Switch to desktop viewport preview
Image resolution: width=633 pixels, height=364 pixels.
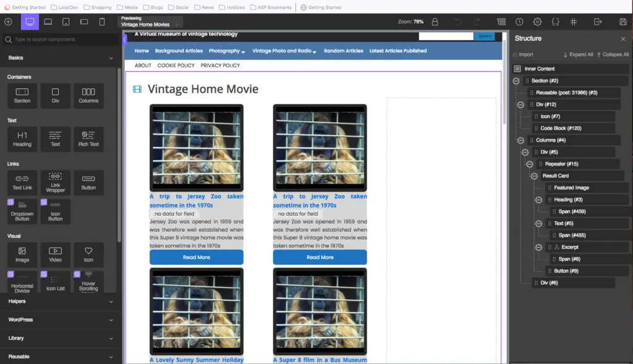30,22
